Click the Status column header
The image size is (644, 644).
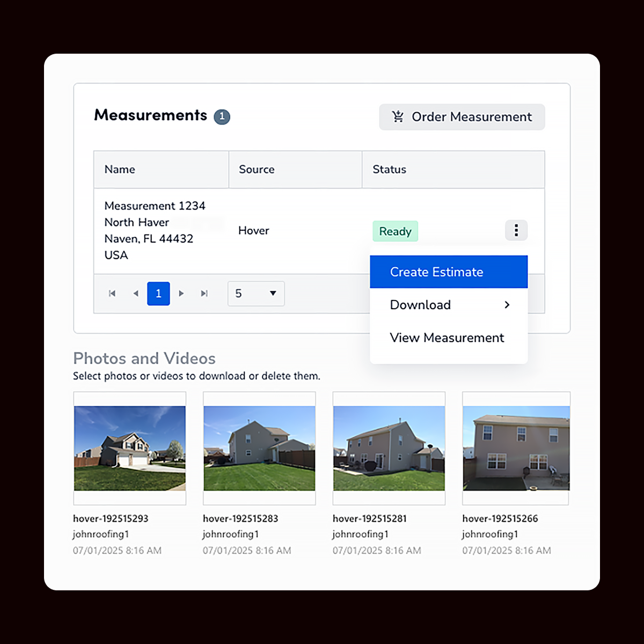pyautogui.click(x=453, y=170)
